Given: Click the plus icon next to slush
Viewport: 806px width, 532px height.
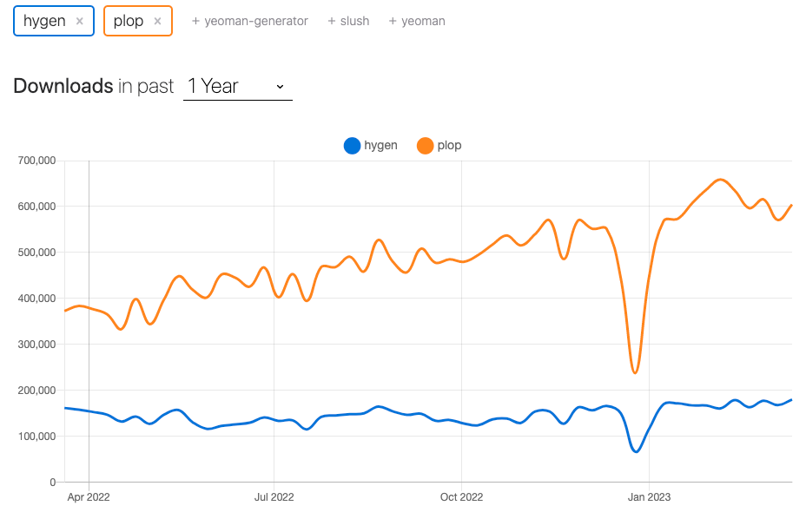Looking at the screenshot, I should (x=330, y=21).
